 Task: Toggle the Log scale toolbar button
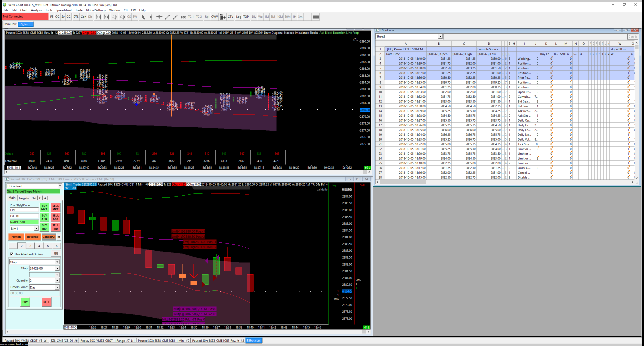point(238,17)
